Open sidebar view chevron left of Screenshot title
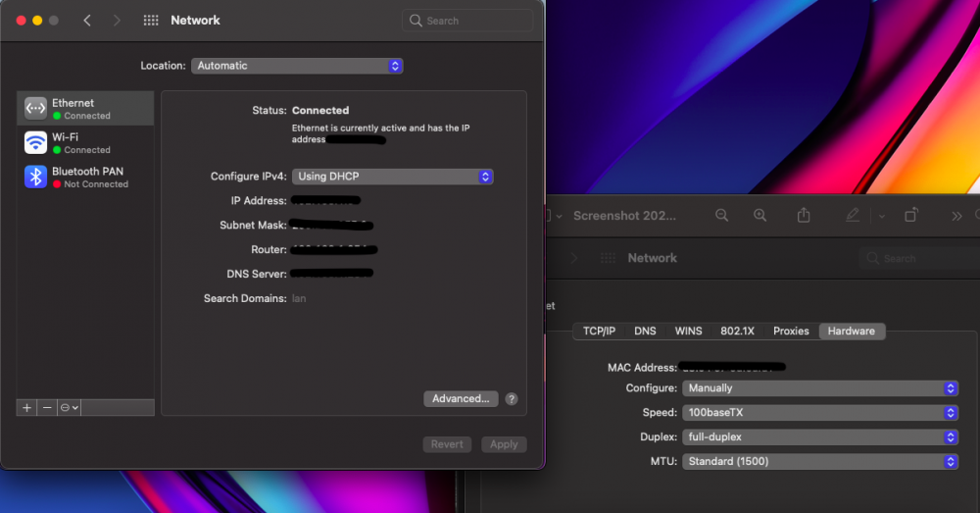This screenshot has width=980, height=513. coord(559,217)
